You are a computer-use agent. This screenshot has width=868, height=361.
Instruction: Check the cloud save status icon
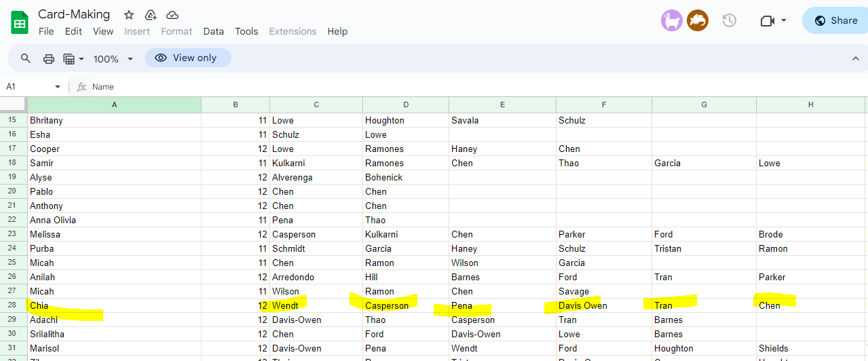click(172, 15)
